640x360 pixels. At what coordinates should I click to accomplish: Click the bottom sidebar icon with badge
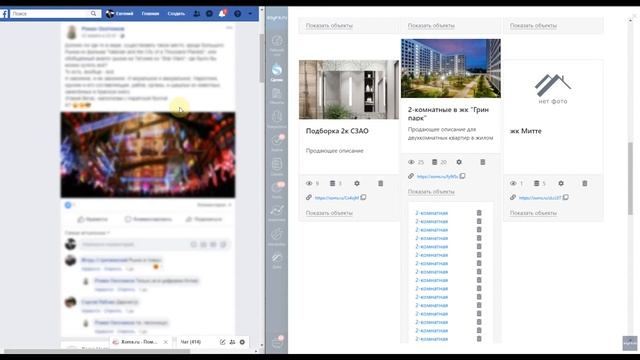[x=278, y=342]
